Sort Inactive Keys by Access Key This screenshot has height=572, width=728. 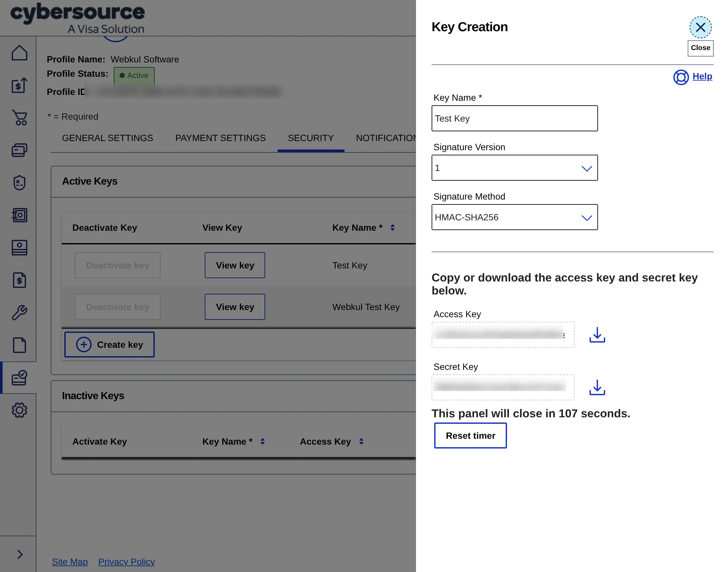click(361, 441)
